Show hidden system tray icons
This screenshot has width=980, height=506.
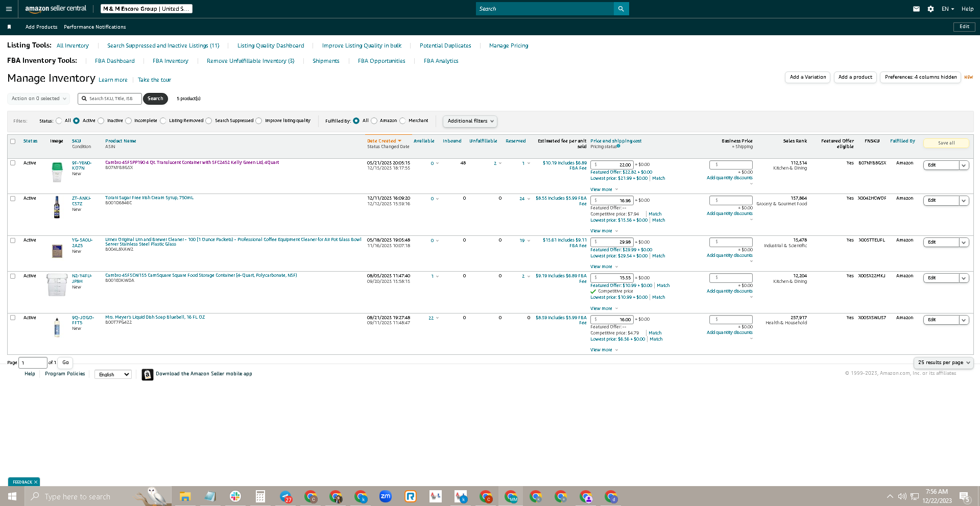890,496
